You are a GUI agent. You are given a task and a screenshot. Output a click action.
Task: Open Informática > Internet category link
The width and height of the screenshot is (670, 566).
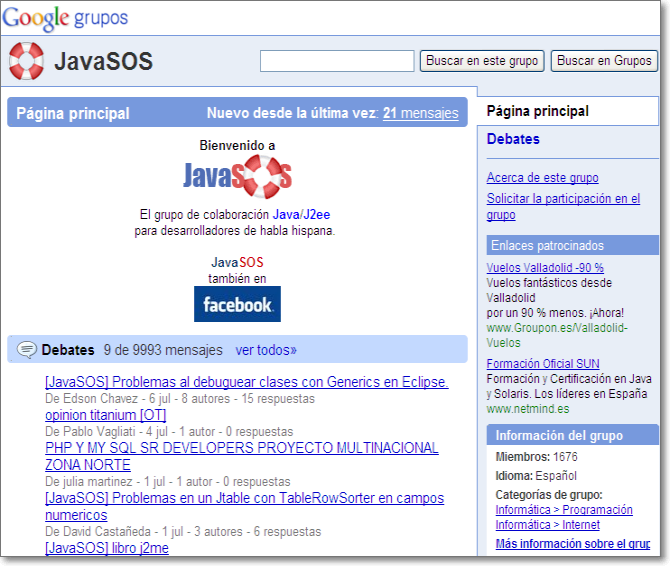pos(547,525)
